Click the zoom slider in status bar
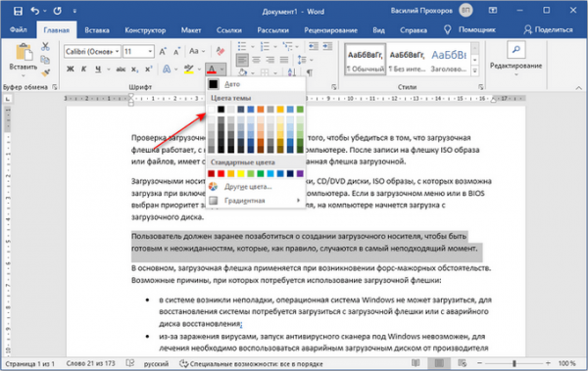 (x=514, y=363)
